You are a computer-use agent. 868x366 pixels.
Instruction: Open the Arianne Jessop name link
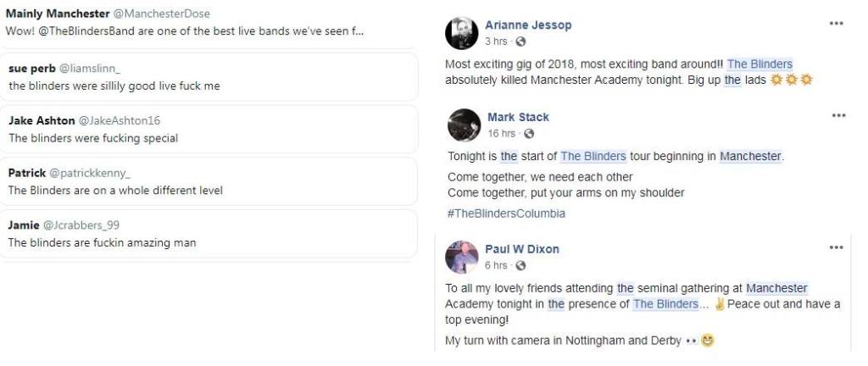pyautogui.click(x=528, y=25)
